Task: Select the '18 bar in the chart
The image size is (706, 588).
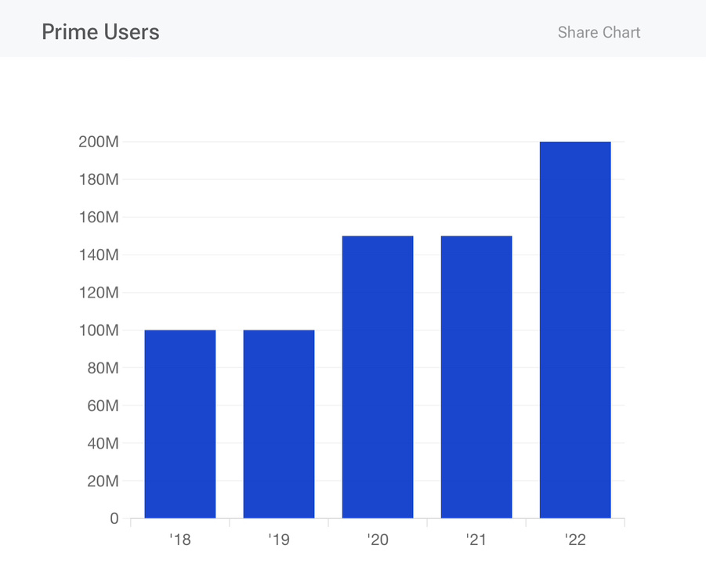Action: point(180,424)
